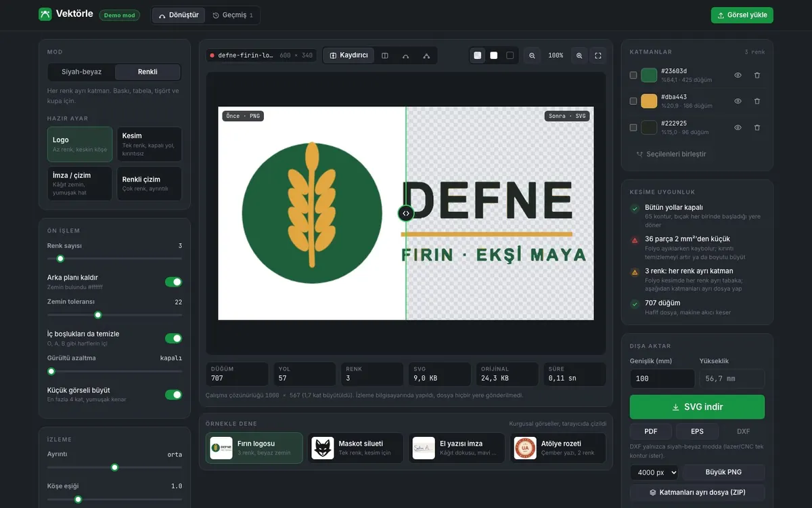812x508 pixels.
Task: Click Seçilenleri birleştir
Action: point(671,154)
